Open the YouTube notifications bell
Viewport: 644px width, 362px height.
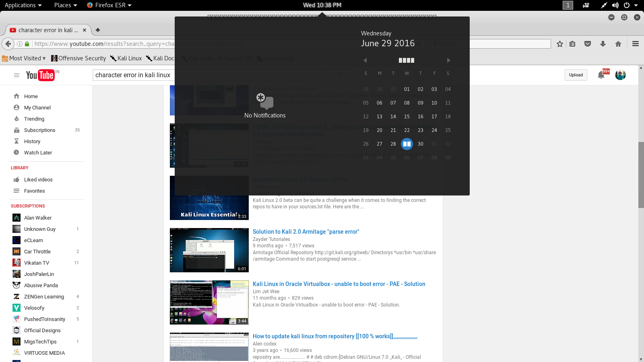(601, 75)
